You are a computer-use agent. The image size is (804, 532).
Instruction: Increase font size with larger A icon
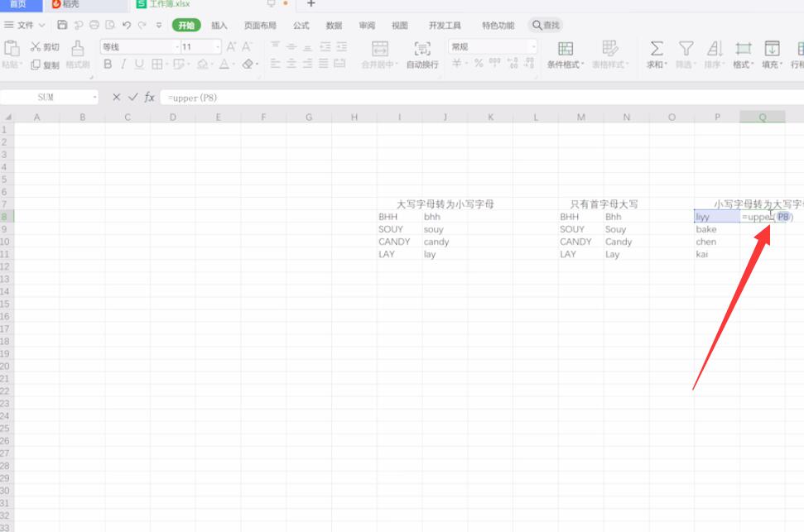tap(231, 46)
